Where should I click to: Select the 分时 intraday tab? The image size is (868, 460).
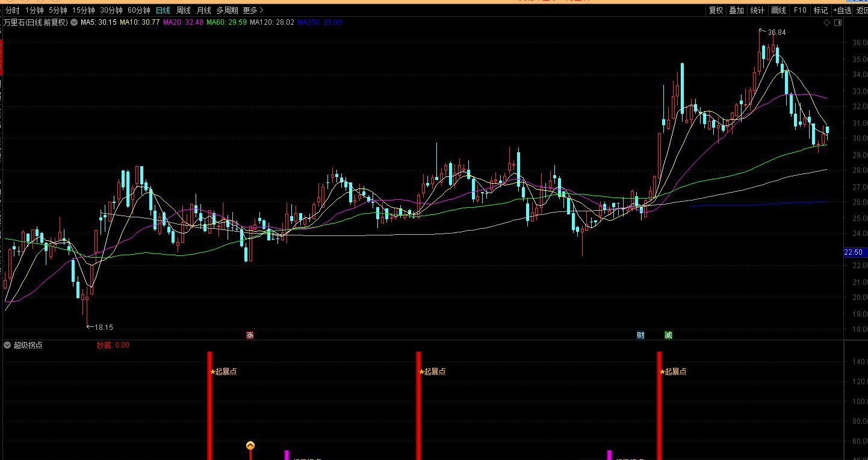click(x=12, y=10)
